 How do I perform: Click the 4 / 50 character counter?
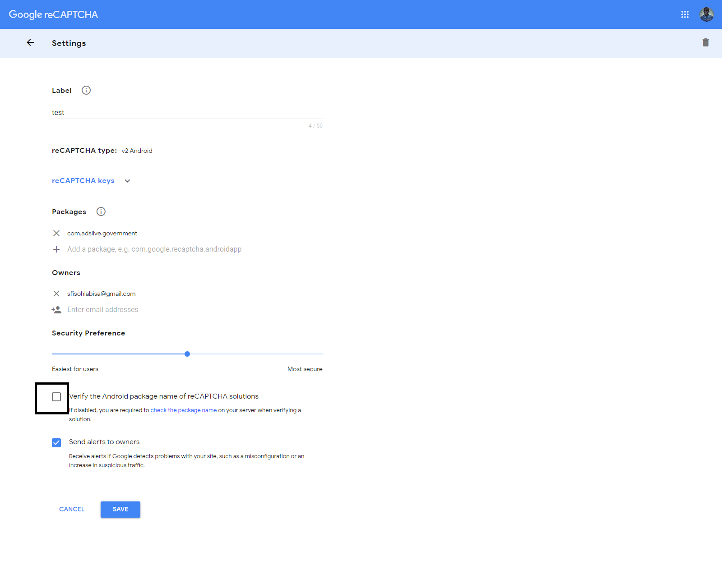point(315,126)
